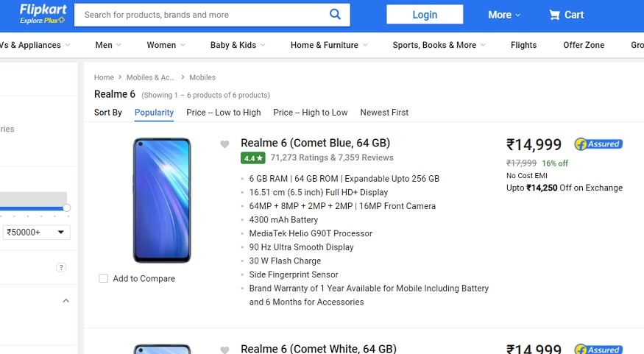Sort by Newest First
Image resolution: width=644 pixels, height=354 pixels.
coord(384,113)
